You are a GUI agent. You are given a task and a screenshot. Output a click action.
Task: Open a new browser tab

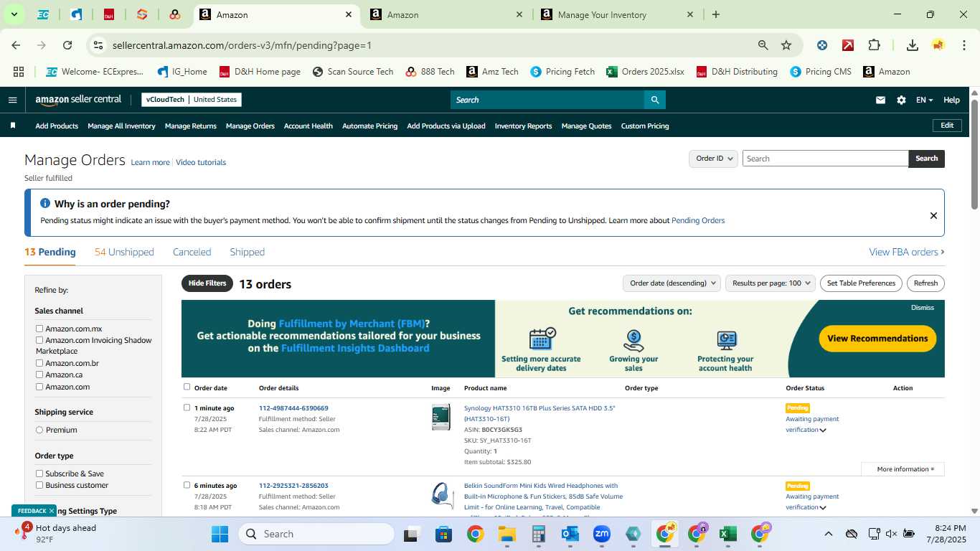coord(716,14)
